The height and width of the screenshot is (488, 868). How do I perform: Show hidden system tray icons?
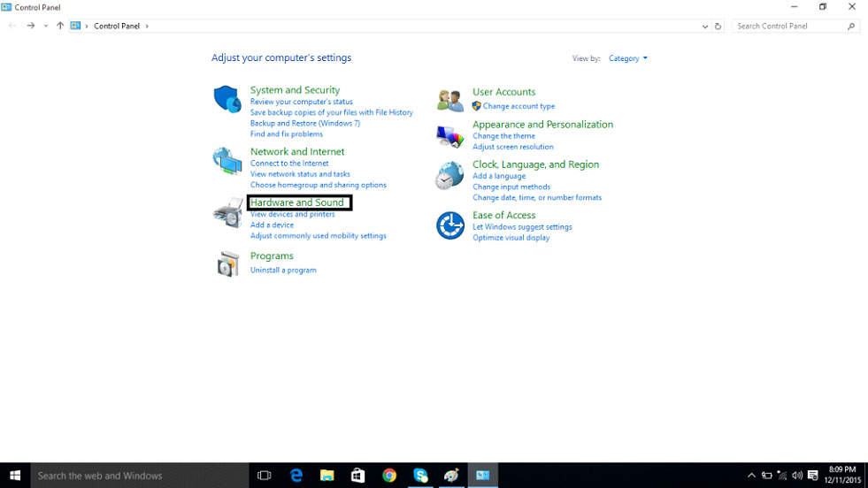coord(751,476)
